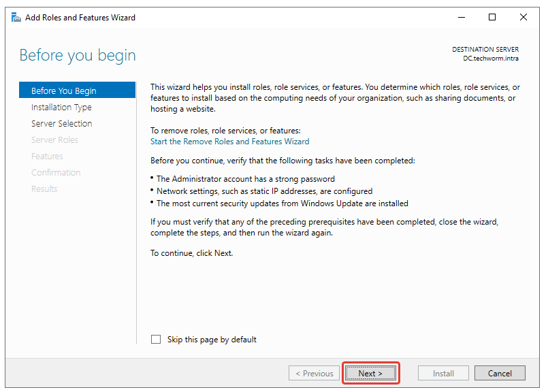Image resolution: width=548 pixels, height=392 pixels.
Task: Click the Add Roles and Features Wizard title icon
Action: tap(16, 18)
